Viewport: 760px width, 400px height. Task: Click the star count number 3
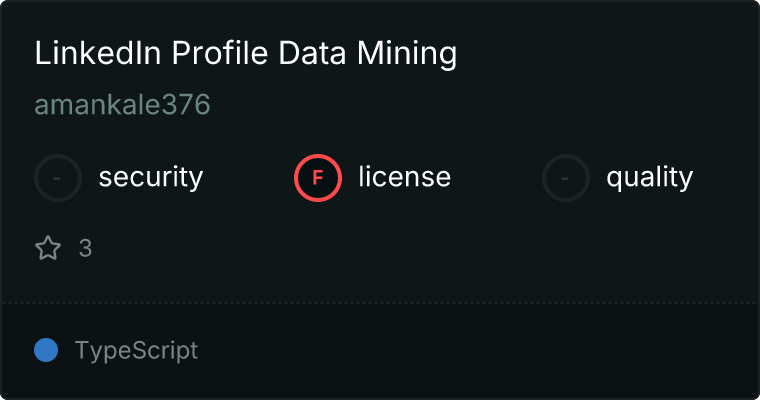coord(85,249)
